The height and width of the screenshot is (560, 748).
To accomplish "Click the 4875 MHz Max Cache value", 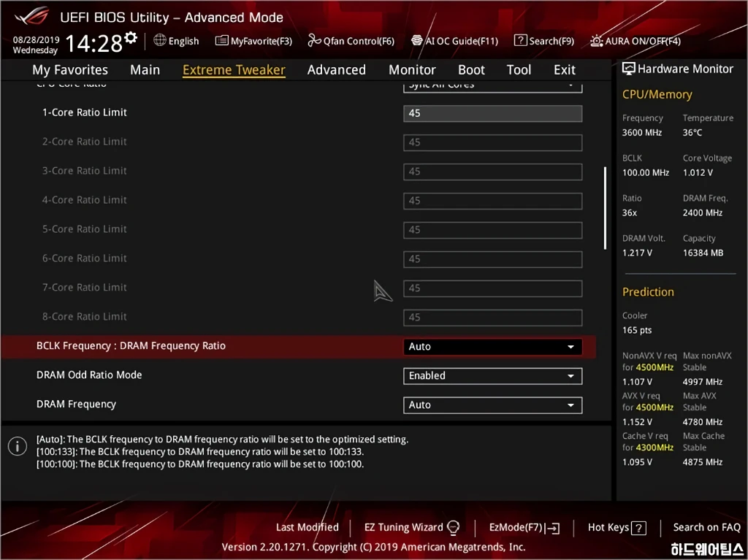I will tap(703, 461).
